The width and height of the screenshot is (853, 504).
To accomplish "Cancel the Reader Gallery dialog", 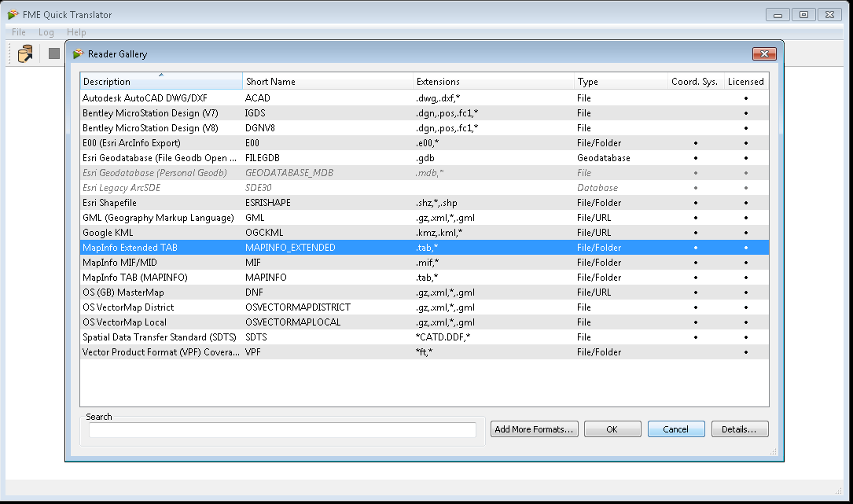I will [675, 429].
